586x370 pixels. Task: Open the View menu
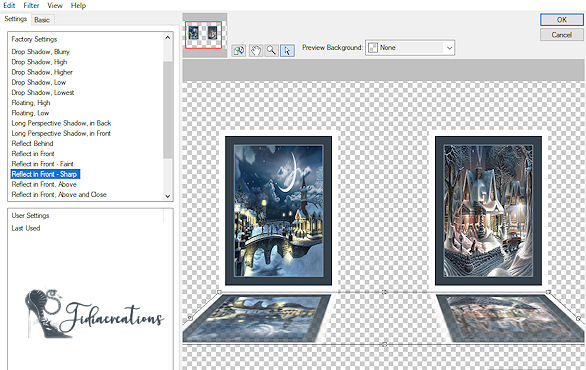click(x=55, y=5)
